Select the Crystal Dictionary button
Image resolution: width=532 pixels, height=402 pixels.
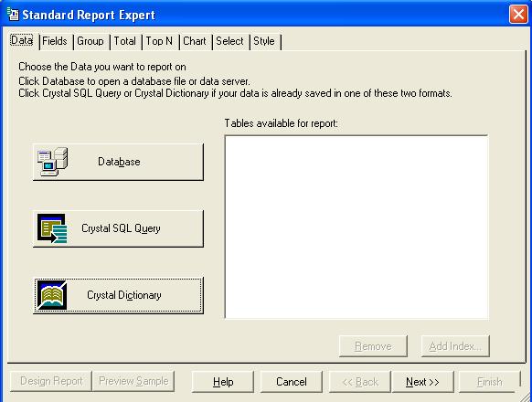click(118, 295)
